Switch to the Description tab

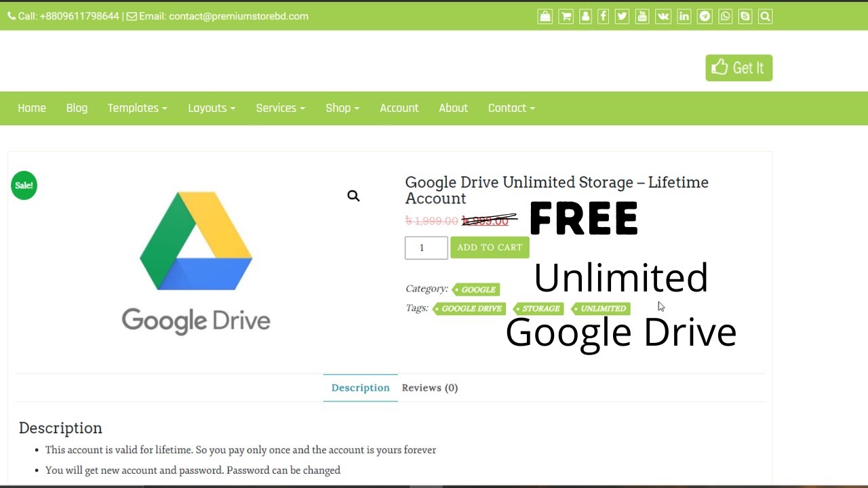pos(360,388)
